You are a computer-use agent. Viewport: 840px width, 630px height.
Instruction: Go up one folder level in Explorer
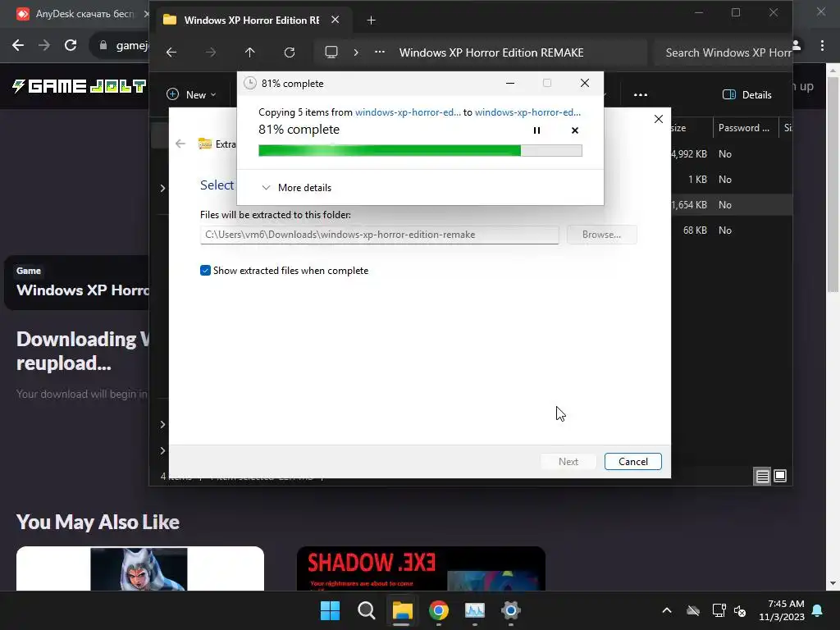point(249,52)
